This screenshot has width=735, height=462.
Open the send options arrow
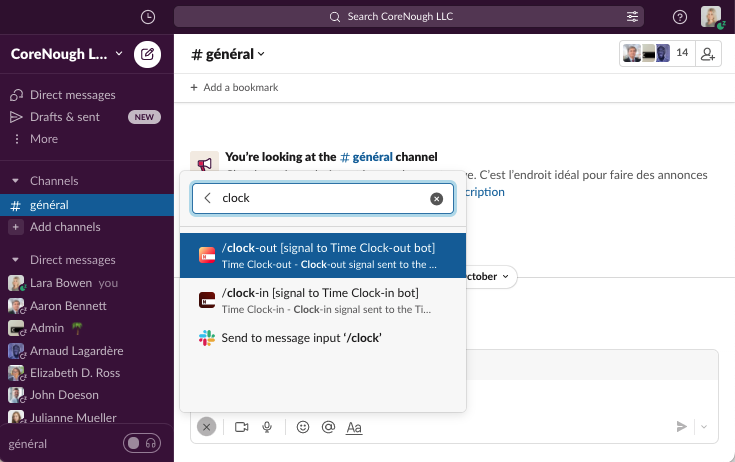pyautogui.click(x=704, y=426)
